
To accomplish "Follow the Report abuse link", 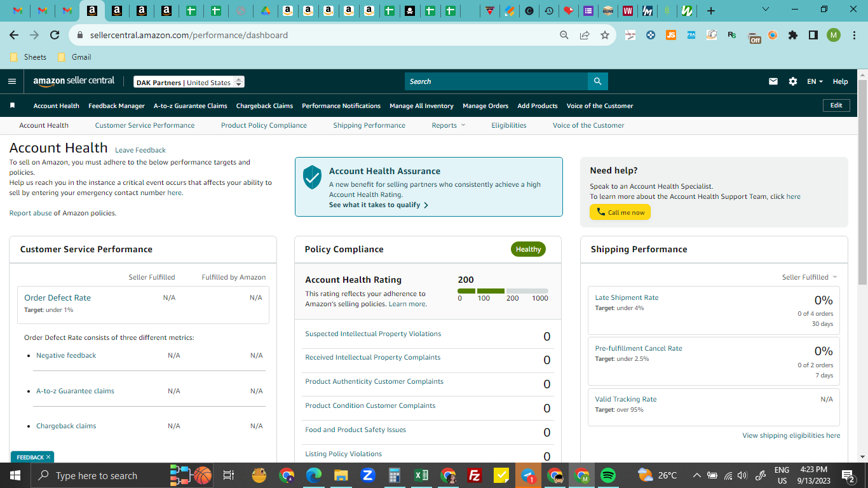I will [31, 213].
